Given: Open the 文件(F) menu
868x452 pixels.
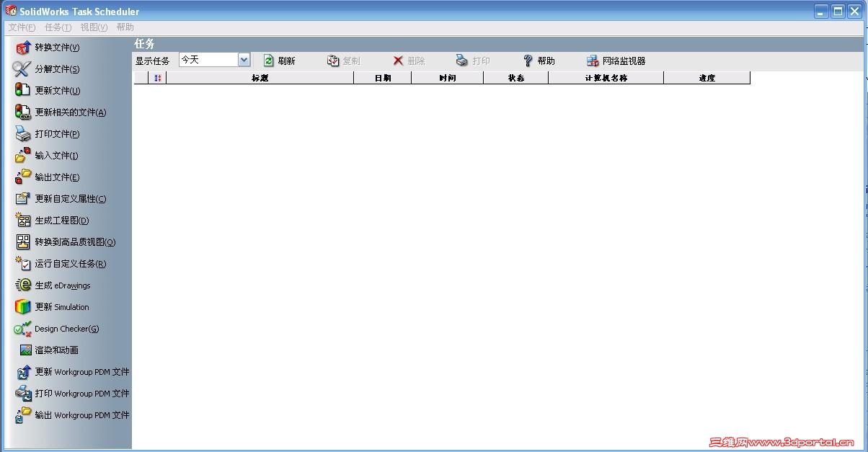Looking at the screenshot, I should point(22,27).
